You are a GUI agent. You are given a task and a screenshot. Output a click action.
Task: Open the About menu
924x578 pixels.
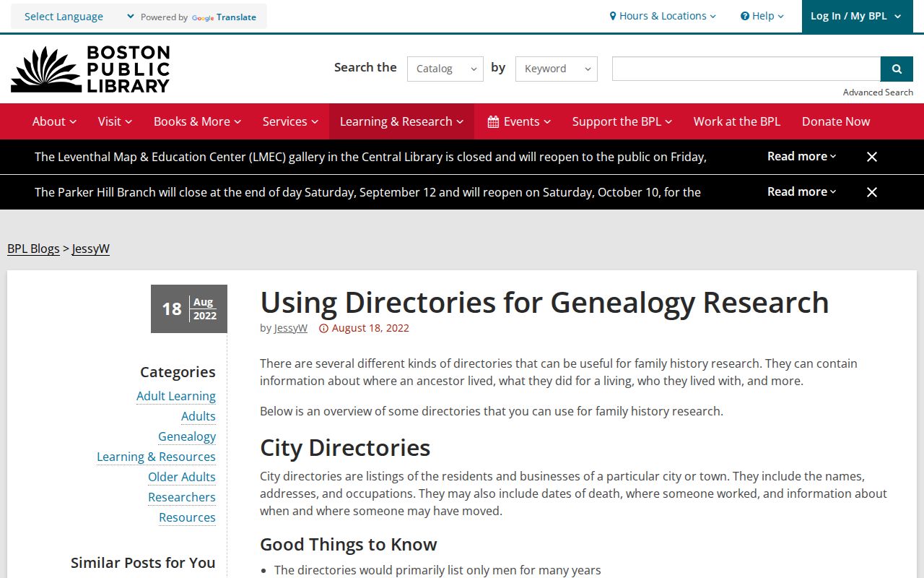pos(54,121)
